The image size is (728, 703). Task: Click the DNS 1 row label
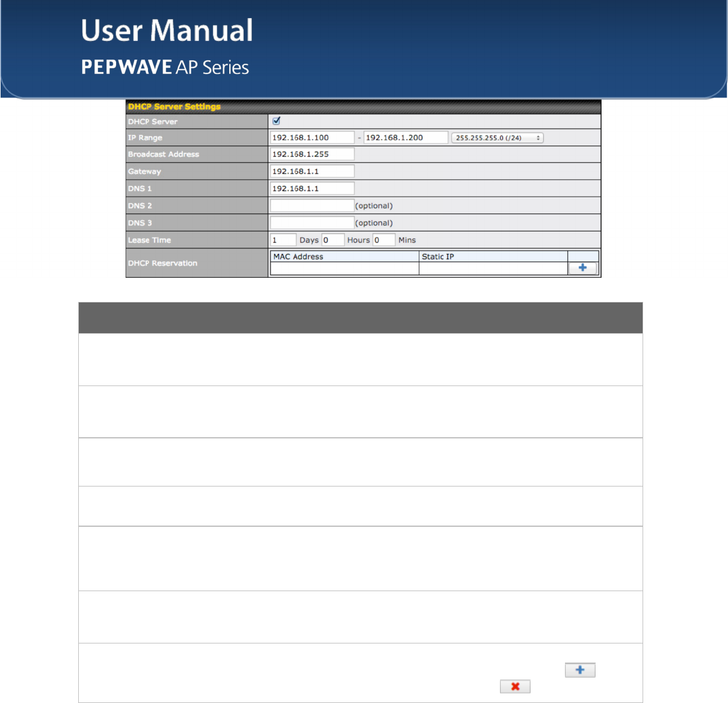pyautogui.click(x=140, y=189)
